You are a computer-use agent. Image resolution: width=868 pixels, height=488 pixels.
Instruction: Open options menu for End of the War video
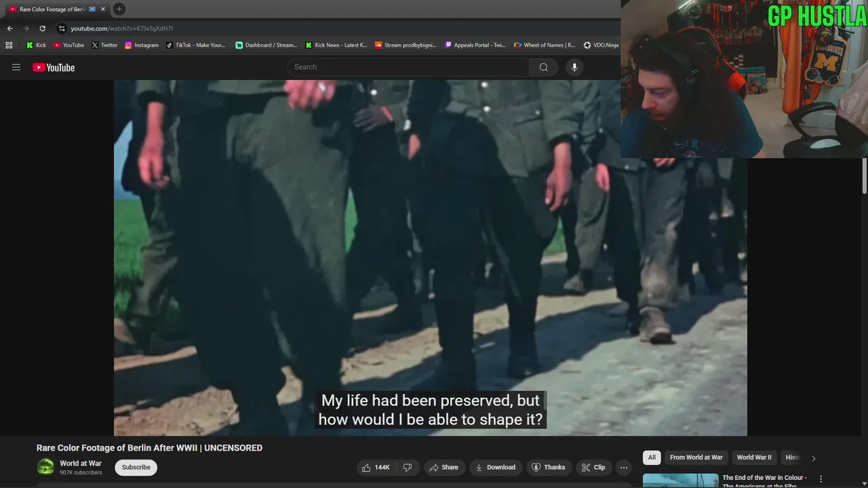[x=821, y=479]
